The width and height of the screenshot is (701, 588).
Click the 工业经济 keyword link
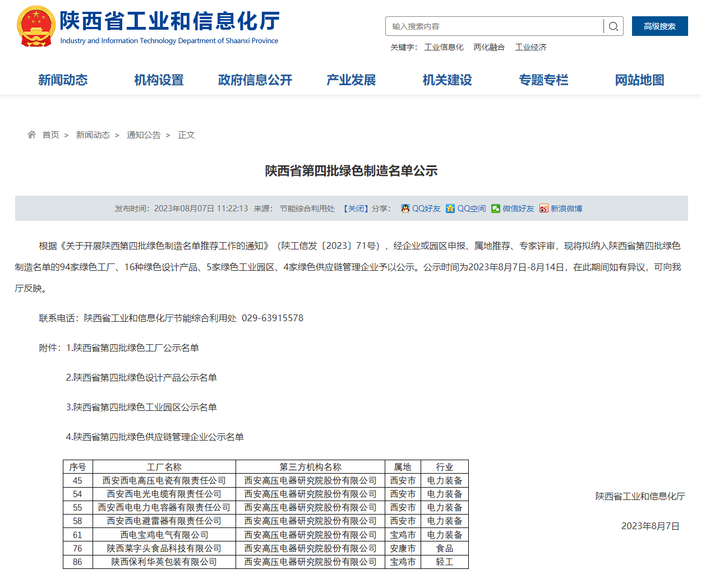pos(531,47)
